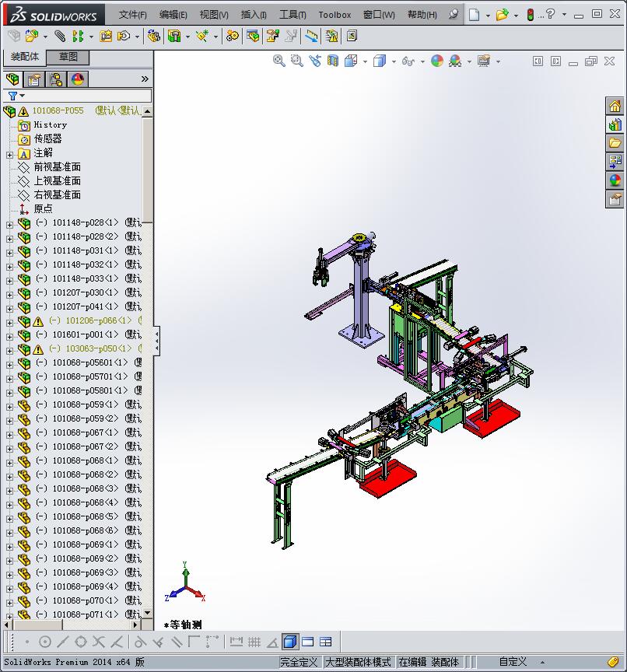Click the New document icon

click(474, 15)
